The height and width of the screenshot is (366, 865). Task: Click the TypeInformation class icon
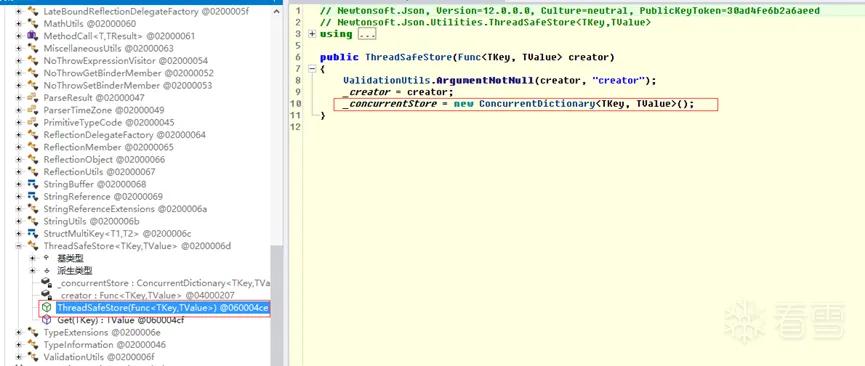[x=33, y=344]
